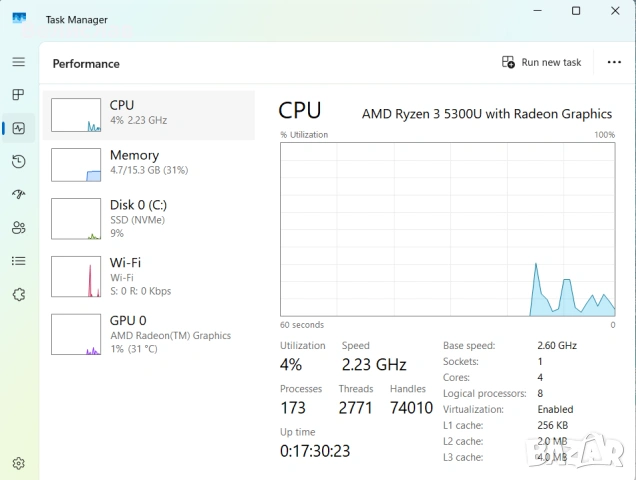Open the Startup apps page icon

[19, 194]
